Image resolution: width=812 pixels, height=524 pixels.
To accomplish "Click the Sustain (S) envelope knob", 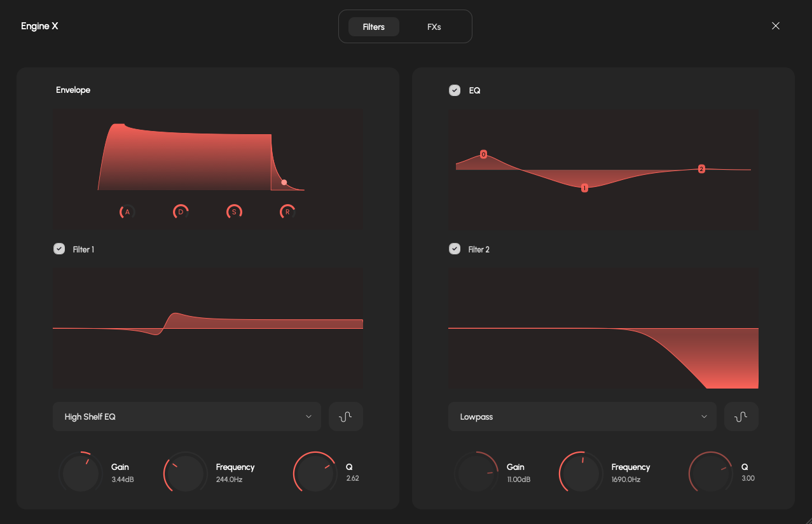I will point(234,212).
